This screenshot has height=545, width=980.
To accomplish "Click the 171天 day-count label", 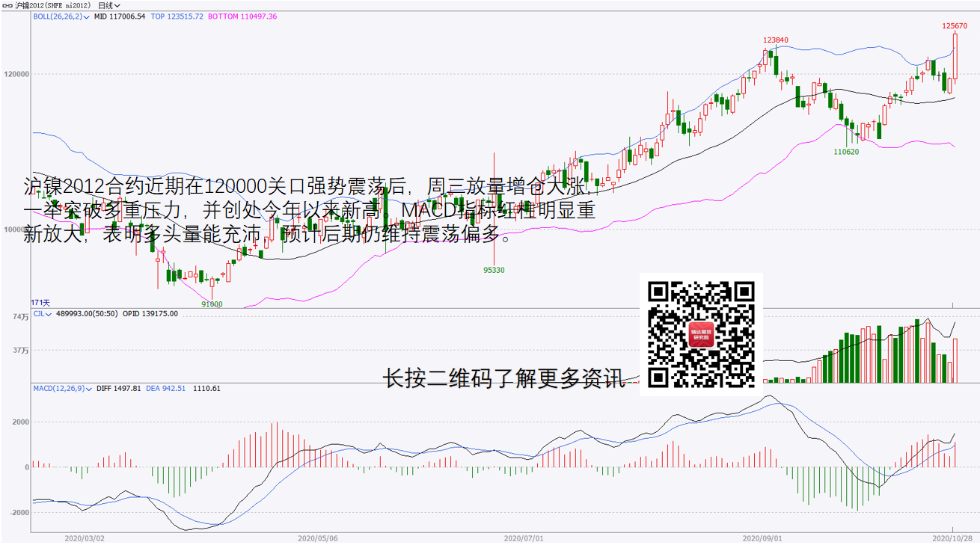I will pos(40,303).
